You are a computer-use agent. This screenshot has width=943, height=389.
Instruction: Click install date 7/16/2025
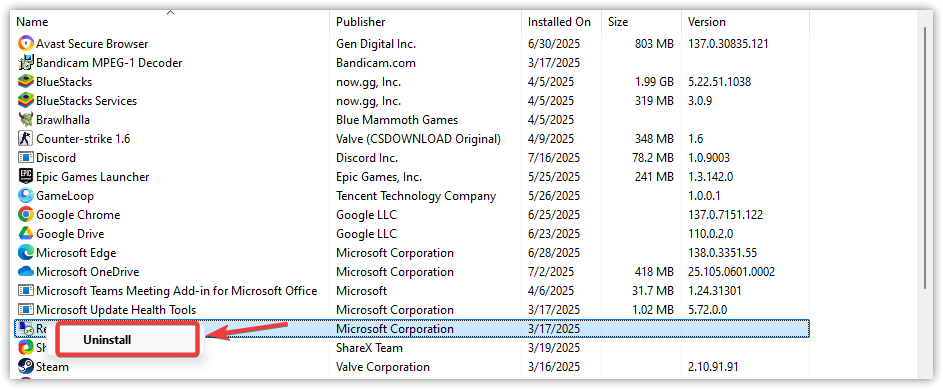[x=554, y=158]
